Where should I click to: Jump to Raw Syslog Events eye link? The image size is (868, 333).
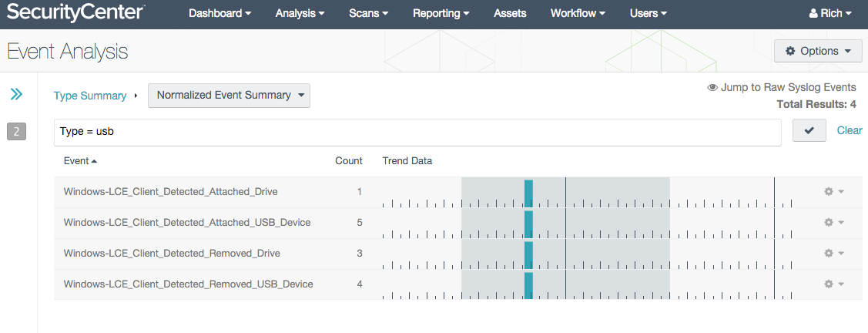(782, 88)
